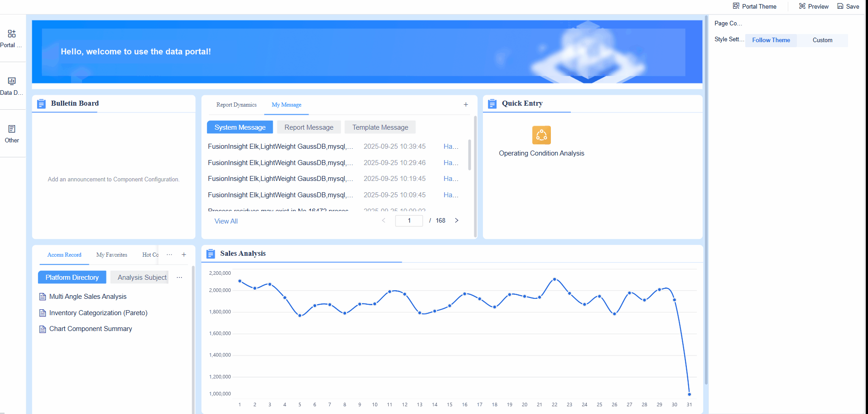Show Report Message filter
Viewport: 868px width, 414px height.
click(309, 127)
